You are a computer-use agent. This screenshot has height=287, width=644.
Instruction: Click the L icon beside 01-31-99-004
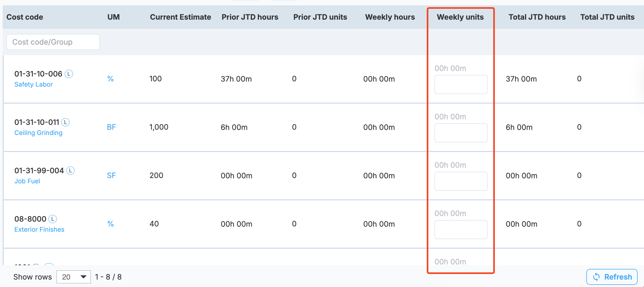click(x=70, y=170)
